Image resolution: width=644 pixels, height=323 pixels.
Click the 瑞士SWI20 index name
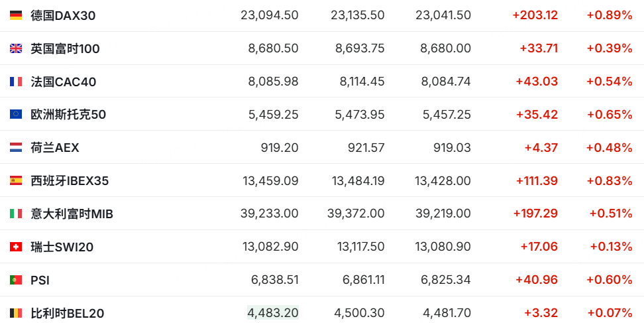click(x=62, y=247)
